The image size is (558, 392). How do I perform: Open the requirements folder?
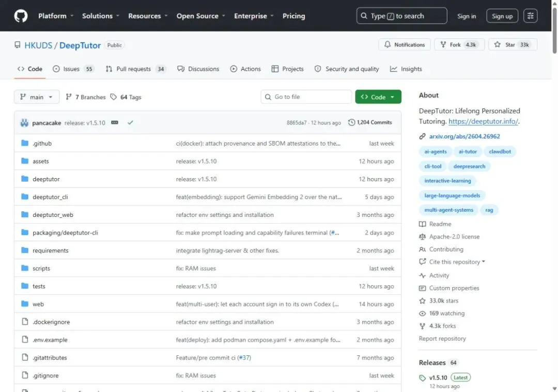click(51, 250)
